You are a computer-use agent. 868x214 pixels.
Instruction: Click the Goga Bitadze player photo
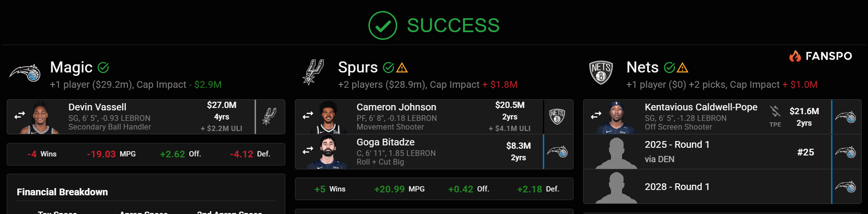coord(329,152)
